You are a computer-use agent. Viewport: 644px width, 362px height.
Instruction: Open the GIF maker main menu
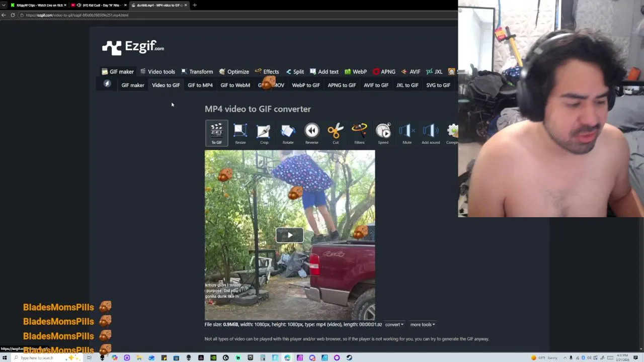tap(118, 71)
